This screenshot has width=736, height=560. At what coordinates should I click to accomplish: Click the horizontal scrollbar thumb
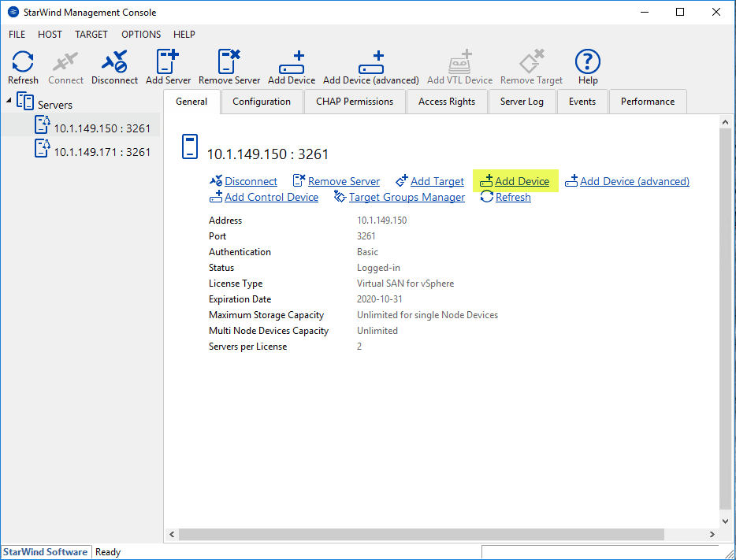coord(422,534)
